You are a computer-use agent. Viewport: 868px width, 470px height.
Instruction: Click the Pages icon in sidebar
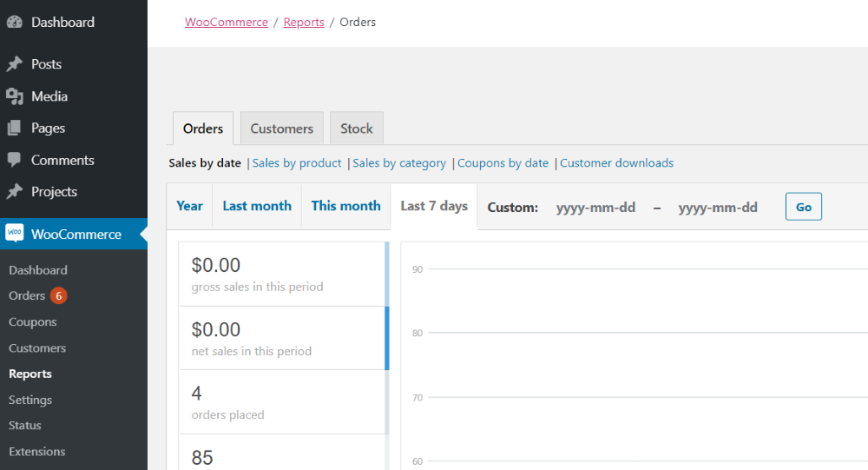coord(15,128)
